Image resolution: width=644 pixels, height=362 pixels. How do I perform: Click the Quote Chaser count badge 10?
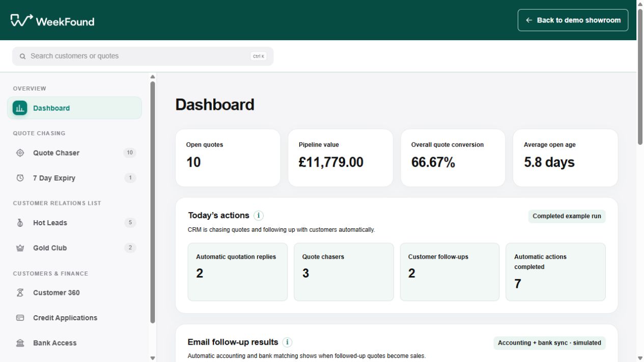click(x=130, y=153)
